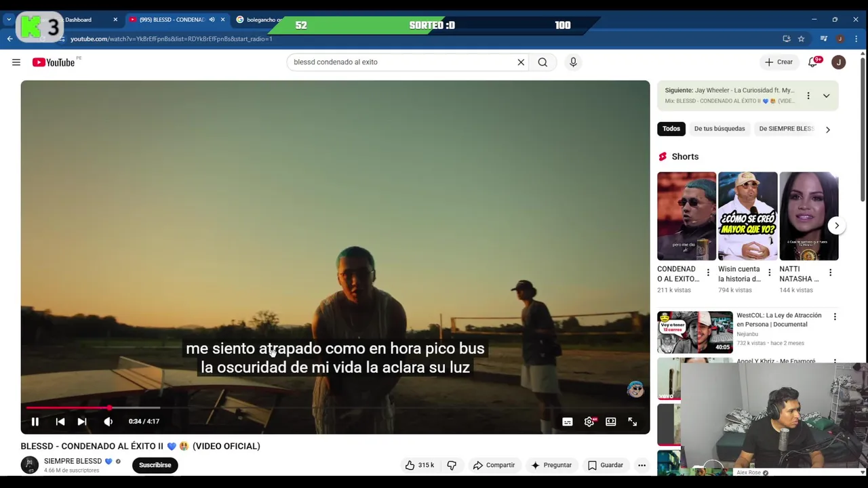Open the player settings gear
This screenshot has width=868, height=488.
(589, 422)
